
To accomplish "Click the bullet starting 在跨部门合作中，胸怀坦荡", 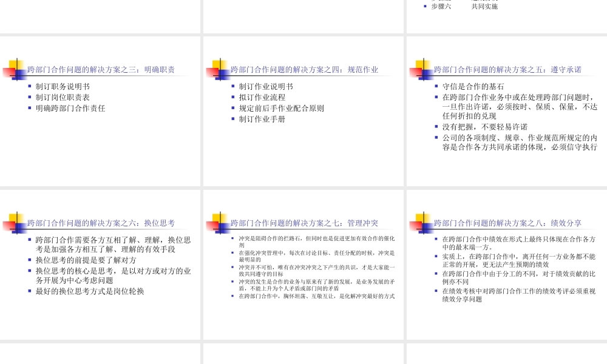I will click(x=317, y=296).
